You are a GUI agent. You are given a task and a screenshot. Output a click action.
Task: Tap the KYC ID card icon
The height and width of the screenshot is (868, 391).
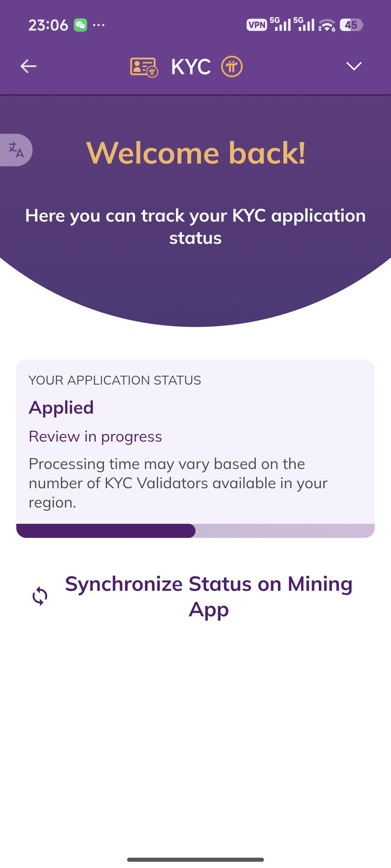[x=144, y=67]
